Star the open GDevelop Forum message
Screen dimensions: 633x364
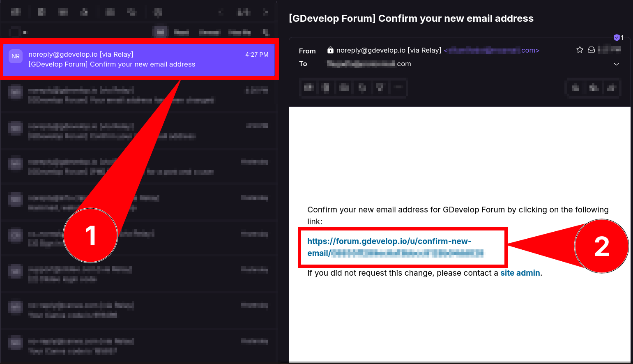click(x=580, y=50)
